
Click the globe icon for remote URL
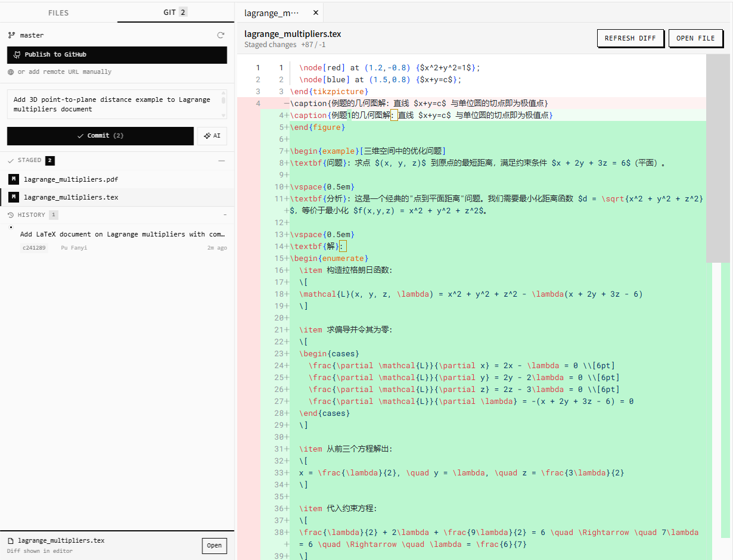[11, 72]
